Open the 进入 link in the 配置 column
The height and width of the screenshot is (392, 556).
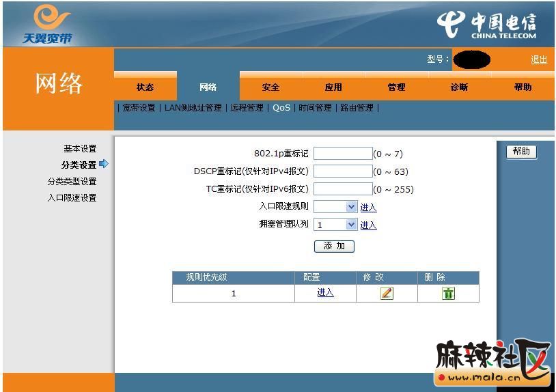325,292
